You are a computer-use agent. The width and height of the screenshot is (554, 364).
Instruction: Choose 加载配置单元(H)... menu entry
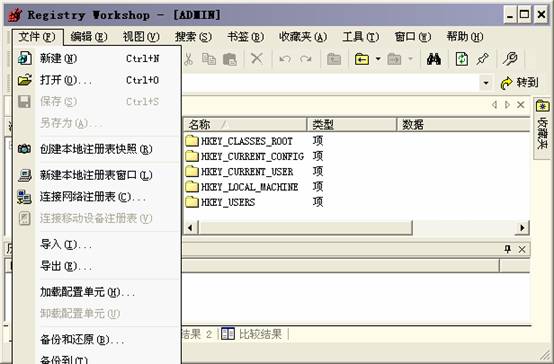coord(97,292)
